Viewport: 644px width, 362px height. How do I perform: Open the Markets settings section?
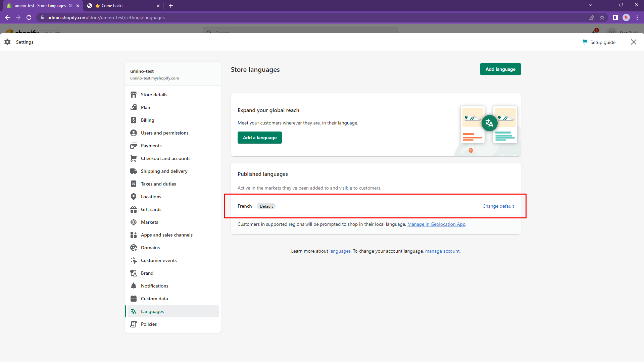tap(149, 222)
